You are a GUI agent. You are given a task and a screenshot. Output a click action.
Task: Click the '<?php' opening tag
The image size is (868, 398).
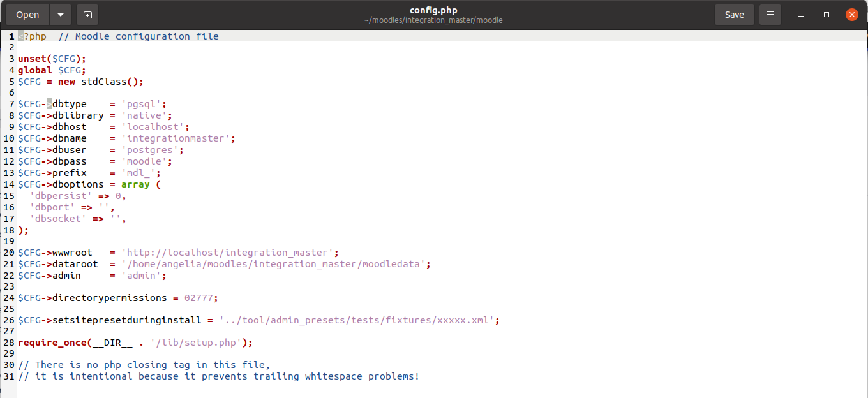pos(32,36)
